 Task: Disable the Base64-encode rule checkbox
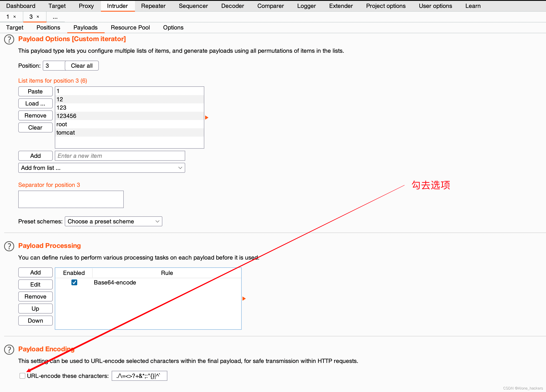pyautogui.click(x=74, y=282)
